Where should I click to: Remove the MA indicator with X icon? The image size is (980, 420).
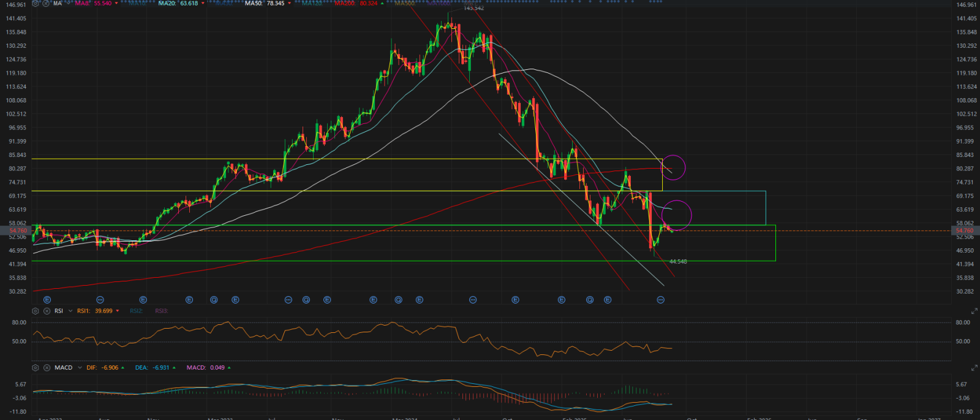tap(47, 4)
